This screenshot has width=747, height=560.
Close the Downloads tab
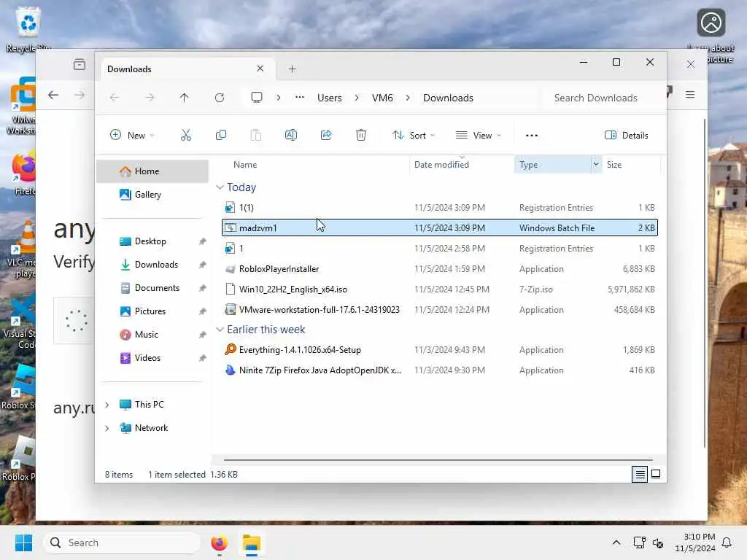coord(260,69)
